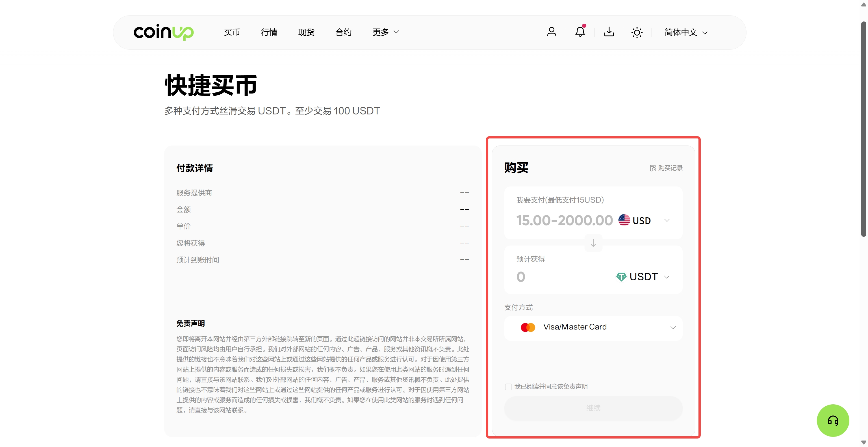Open the user account profile icon
Image resolution: width=868 pixels, height=447 pixels.
(551, 32)
